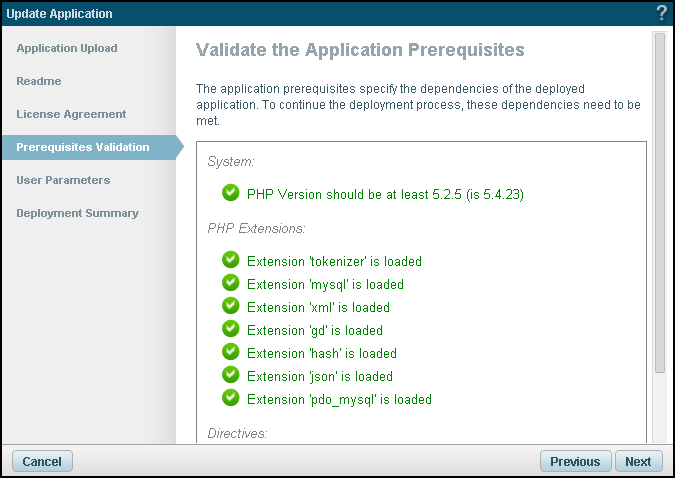The width and height of the screenshot is (675, 478).
Task: Click the 'xml' extension check icon
Action: point(231,306)
